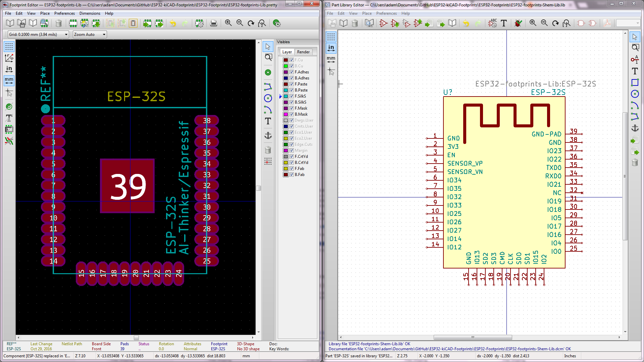Click the Zoom In tool in footprint editor
The image size is (644, 362).
point(228,23)
